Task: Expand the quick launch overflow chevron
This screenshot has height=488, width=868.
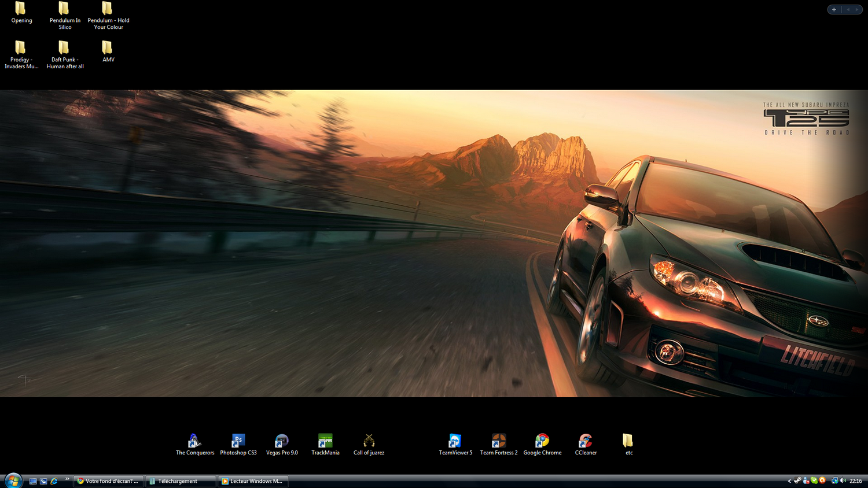Action: pyautogui.click(x=67, y=479)
